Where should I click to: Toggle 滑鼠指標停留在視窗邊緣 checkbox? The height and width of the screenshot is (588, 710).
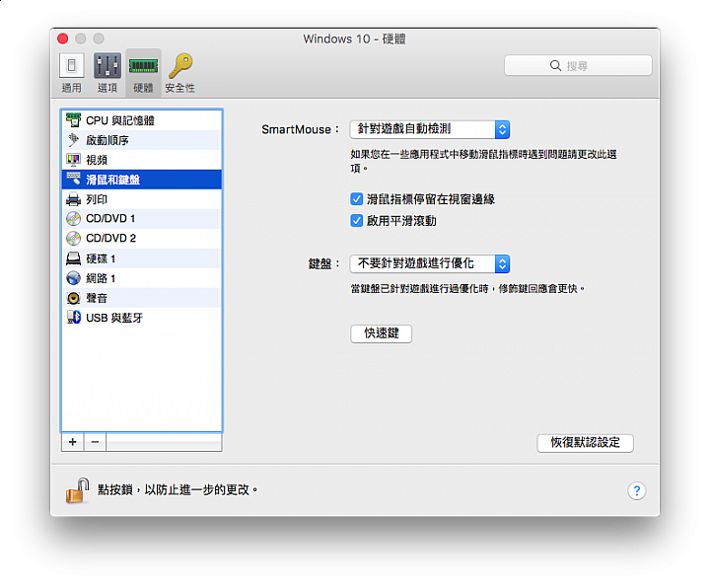point(356,199)
